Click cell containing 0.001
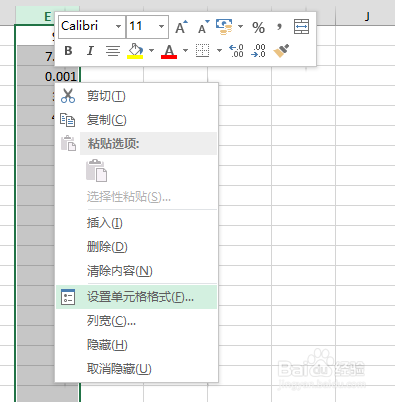This screenshot has height=402, width=395. coord(48,77)
